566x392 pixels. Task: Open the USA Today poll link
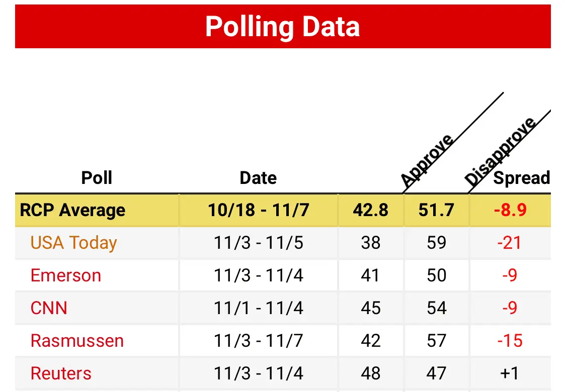[x=73, y=243]
